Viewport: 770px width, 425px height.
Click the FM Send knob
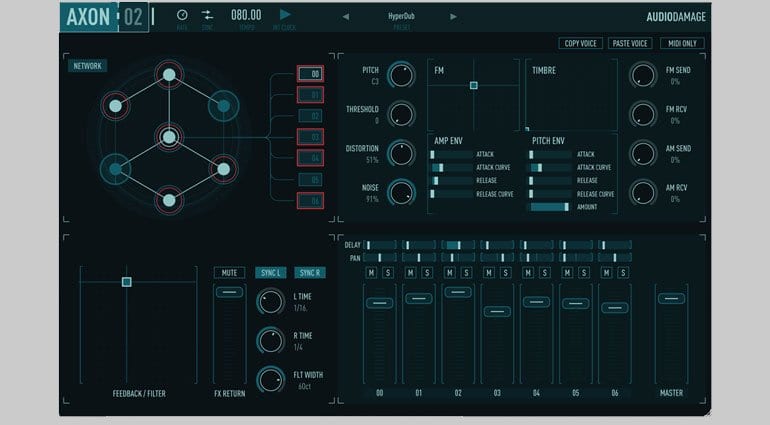[643, 75]
